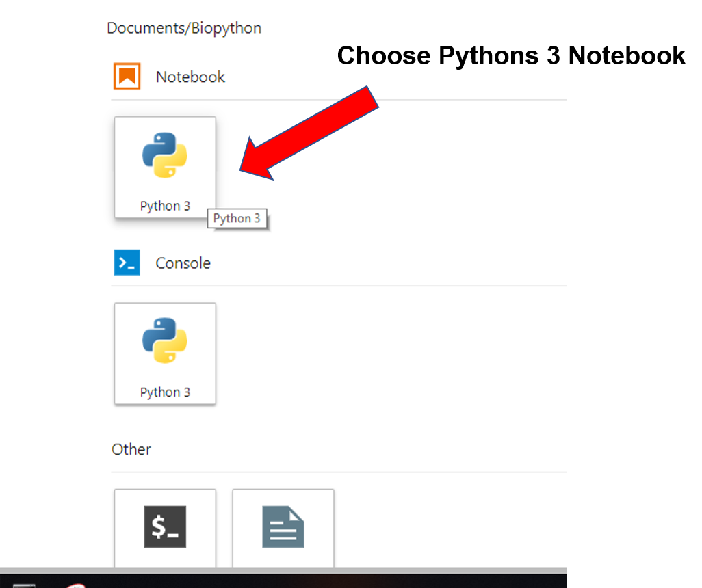Image resolution: width=702 pixels, height=588 pixels.
Task: Click the red-and-white taskbar icon
Action: [x=75, y=585]
